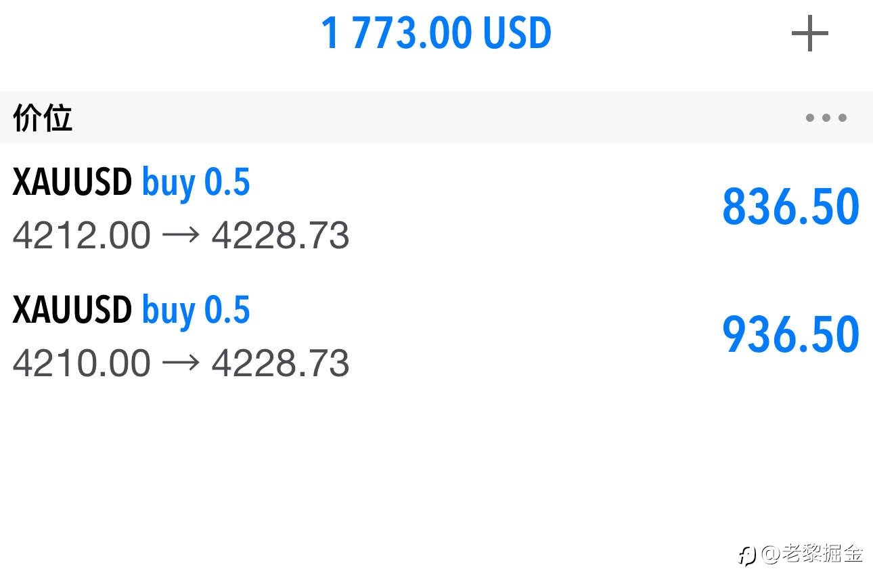Select the XAUUSD symbol in the 836.50 position

pos(72,183)
